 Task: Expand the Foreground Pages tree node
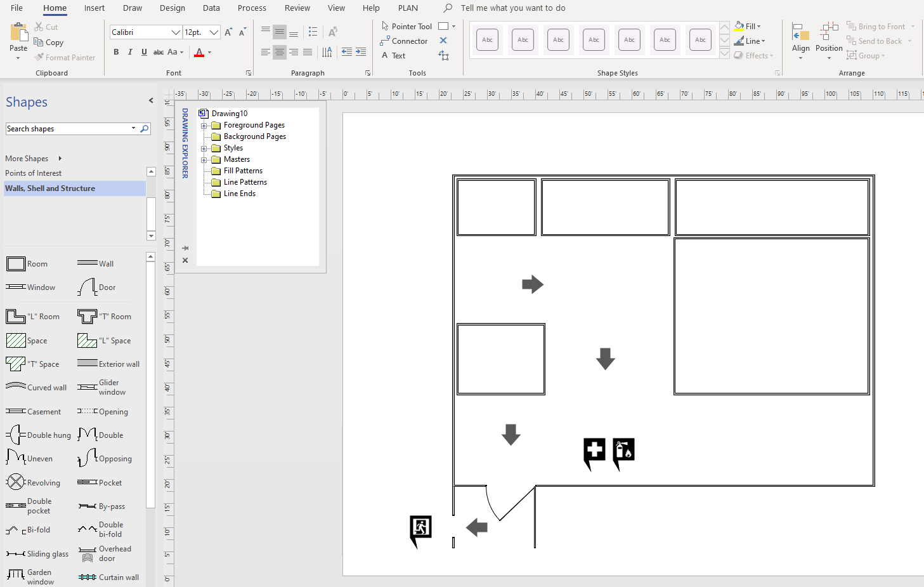coord(203,124)
